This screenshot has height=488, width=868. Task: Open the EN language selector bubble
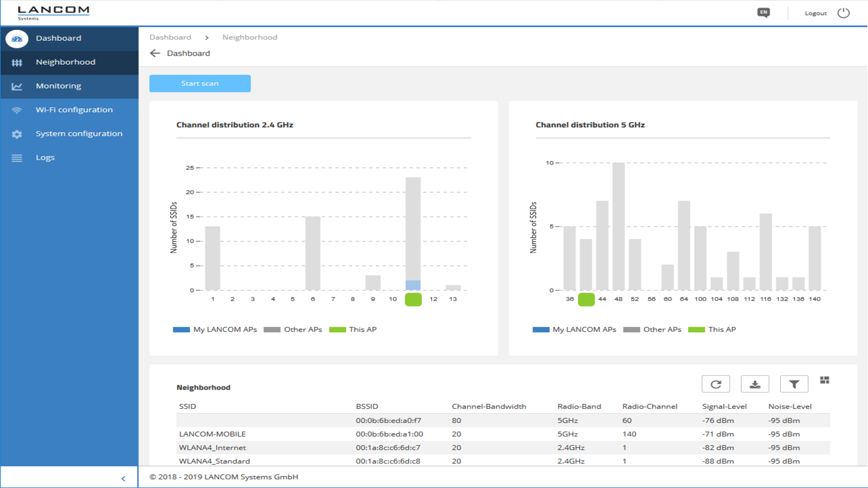(764, 13)
